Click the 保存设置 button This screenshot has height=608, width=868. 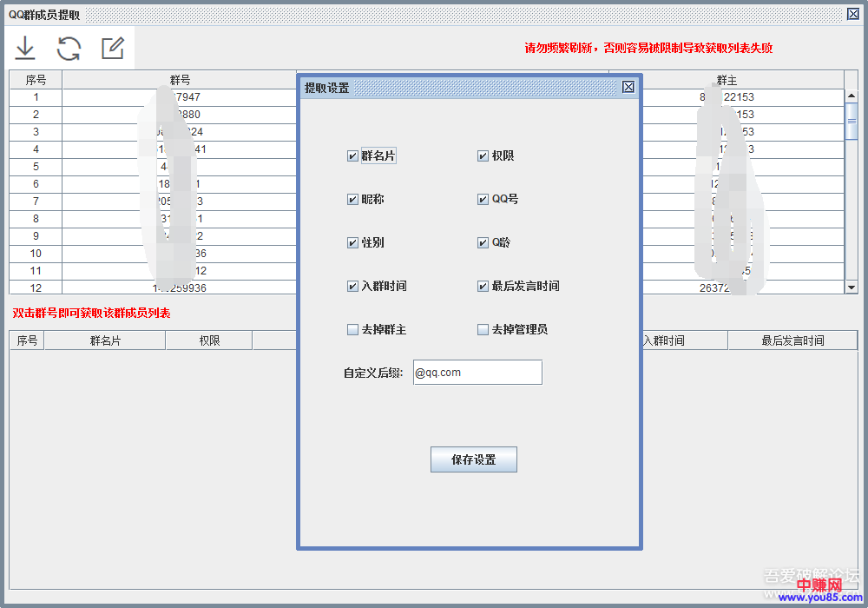point(474,459)
